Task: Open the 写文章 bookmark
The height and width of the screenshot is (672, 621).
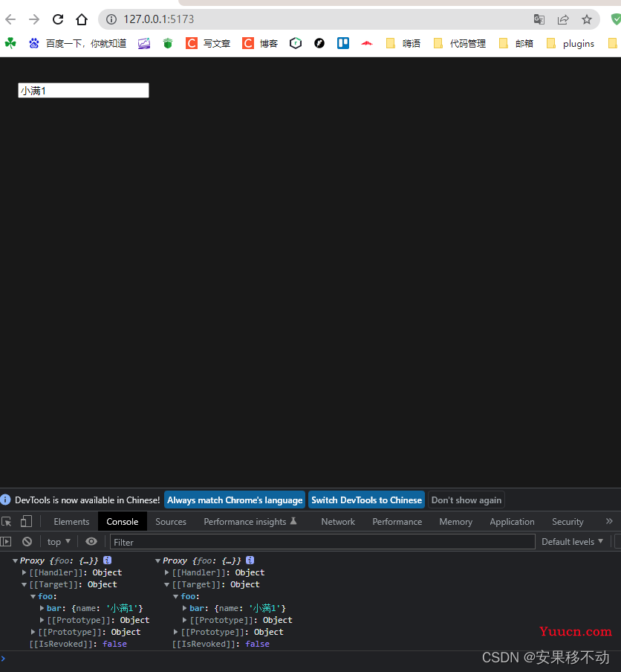Action: (208, 43)
